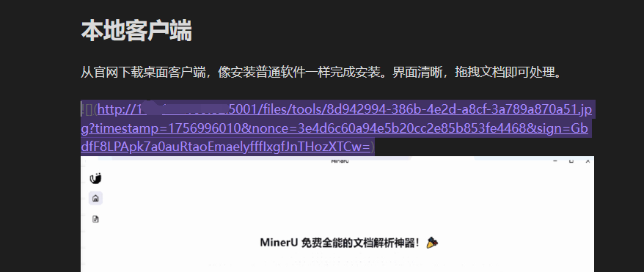The height and width of the screenshot is (272, 644).
Task: Click the embedded MinerU screenshot image
Action: 337,214
